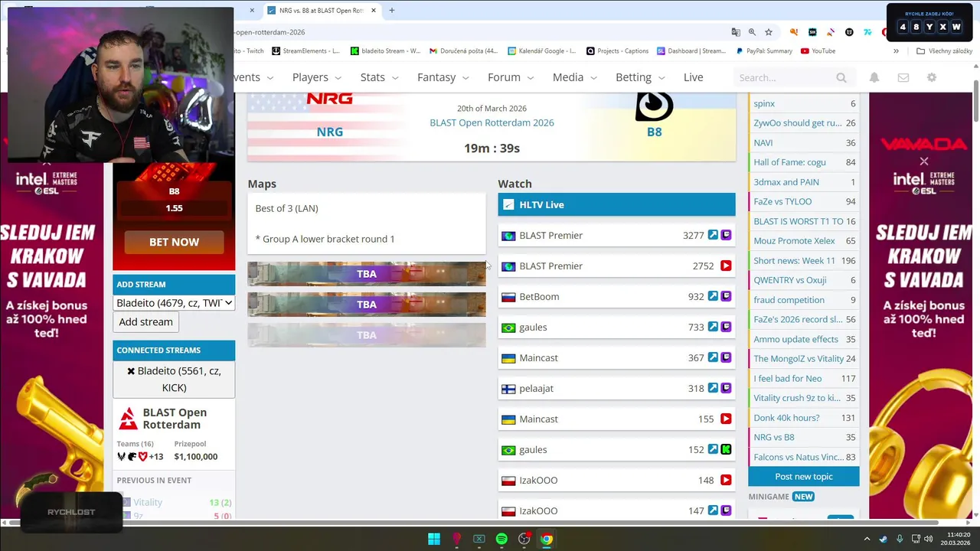This screenshot has height=551, width=980.
Task: Open forum topic 'Donk 40k hours?'
Action: point(786,418)
